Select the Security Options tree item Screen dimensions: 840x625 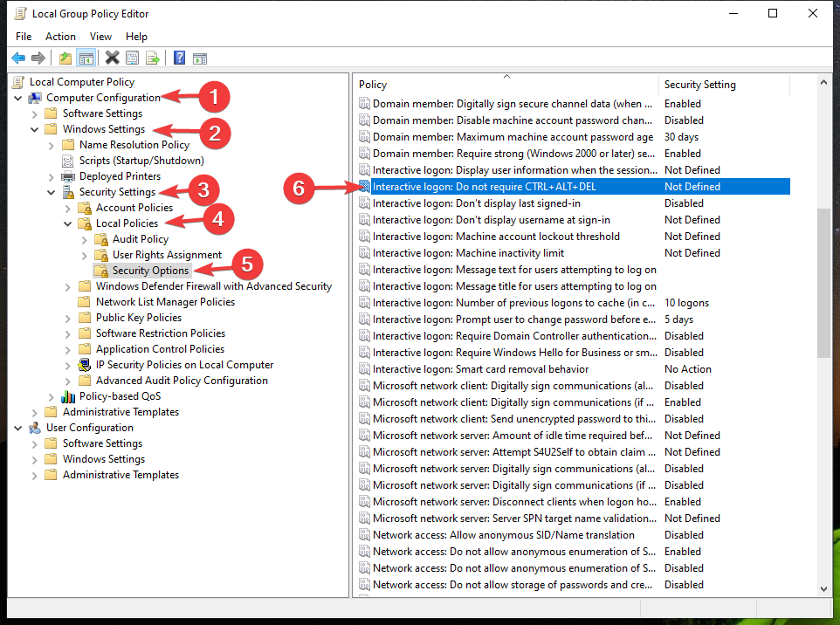coord(150,271)
